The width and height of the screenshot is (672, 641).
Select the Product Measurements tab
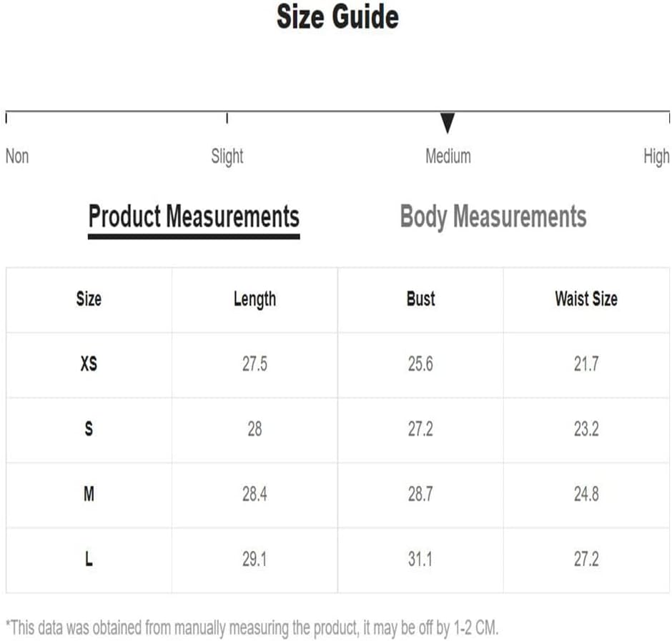194,217
